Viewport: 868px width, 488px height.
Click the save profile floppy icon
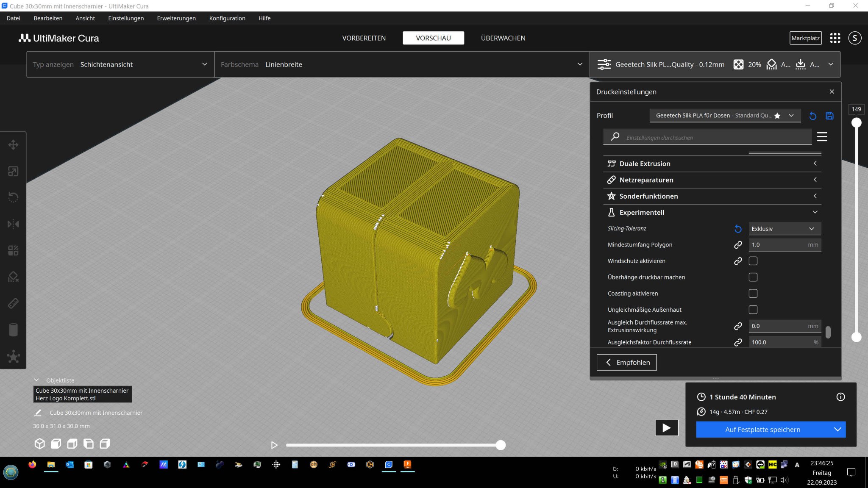pyautogui.click(x=829, y=116)
